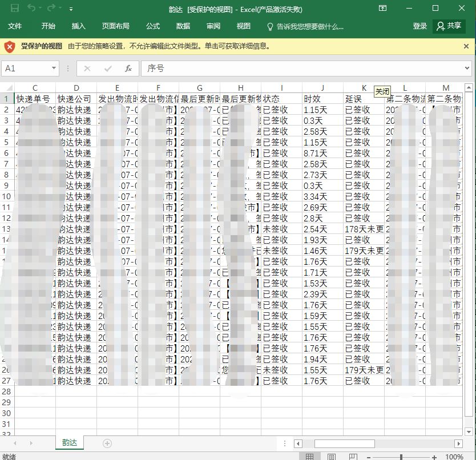The width and height of the screenshot is (476, 460).
Task: Select the 韵达 sheet tab
Action: tap(70, 442)
